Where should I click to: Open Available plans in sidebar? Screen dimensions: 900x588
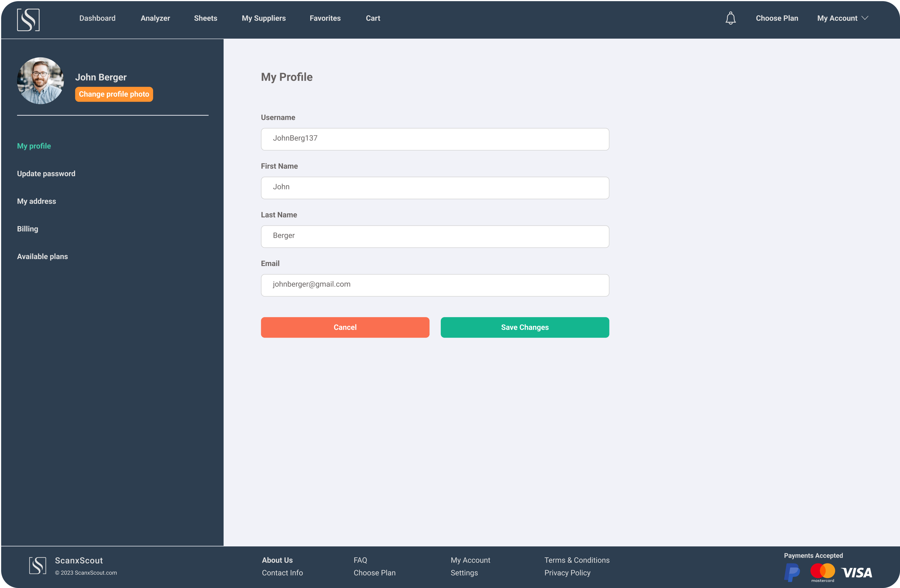tap(42, 256)
